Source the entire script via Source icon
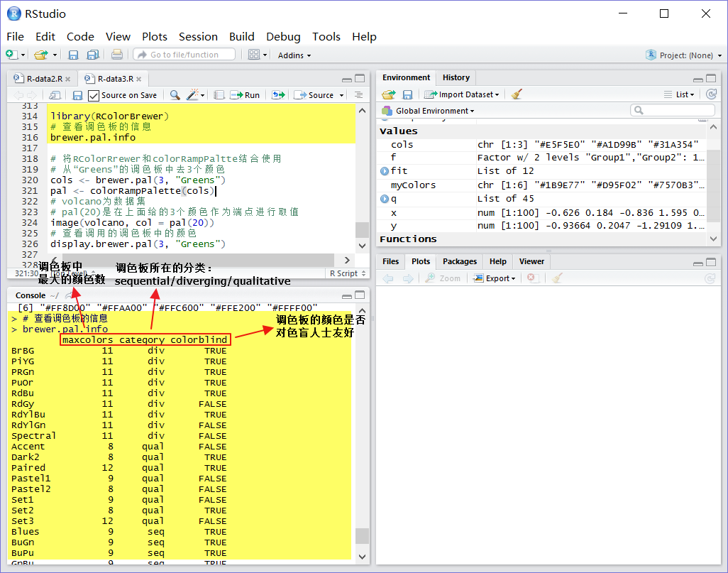 (319, 94)
